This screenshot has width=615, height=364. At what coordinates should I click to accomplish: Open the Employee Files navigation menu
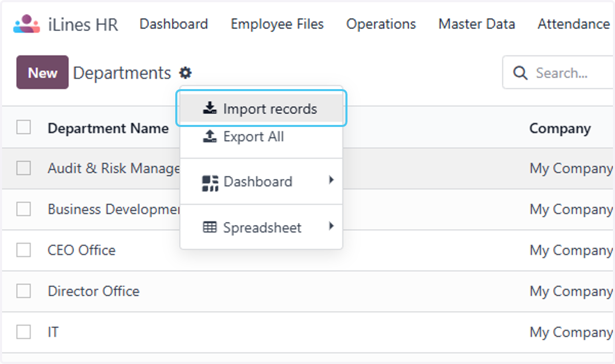point(277,24)
